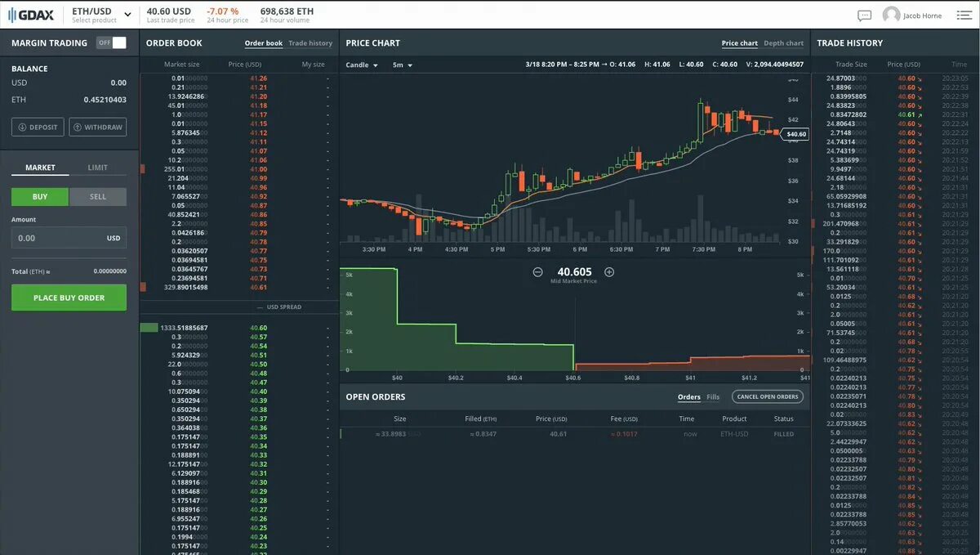980x555 pixels.
Task: Select the SELL side in the order form
Action: [x=98, y=196]
